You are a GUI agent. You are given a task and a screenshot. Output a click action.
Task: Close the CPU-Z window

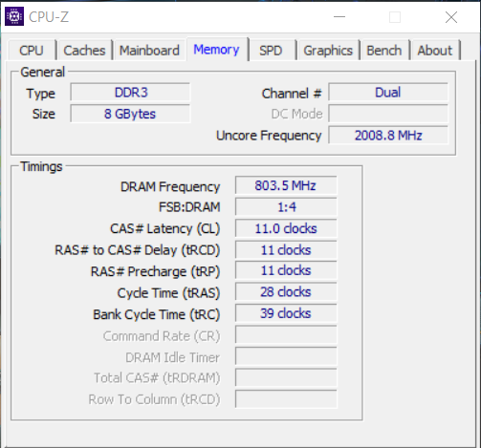click(451, 17)
